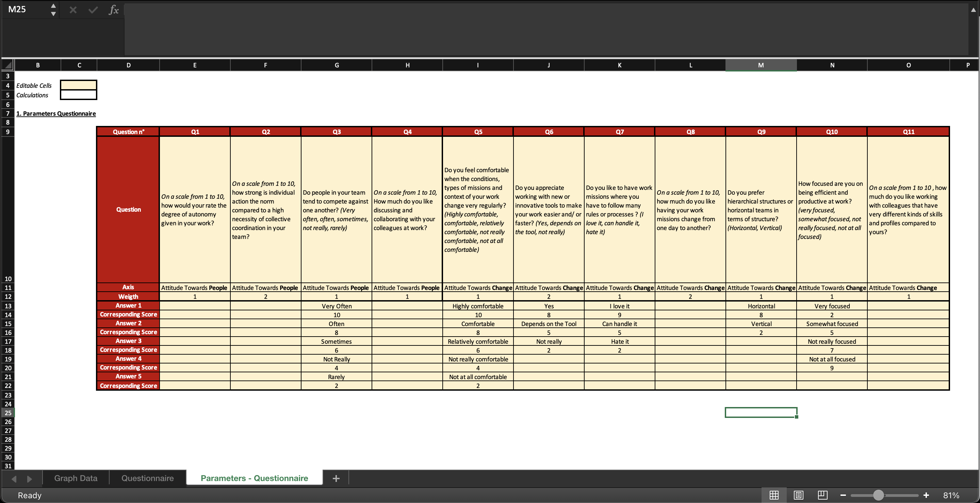The height and width of the screenshot is (503, 980).
Task: Go to next sheet tab arrow
Action: pyautogui.click(x=29, y=478)
